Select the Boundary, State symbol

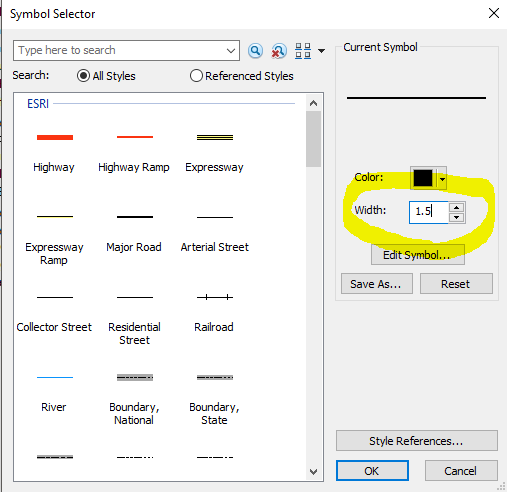[215, 377]
